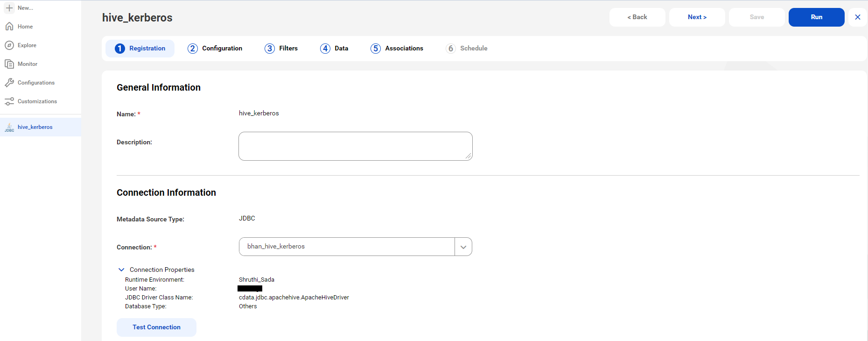Click the Description resize grip
The width and height of the screenshot is (868, 341).
point(468,156)
